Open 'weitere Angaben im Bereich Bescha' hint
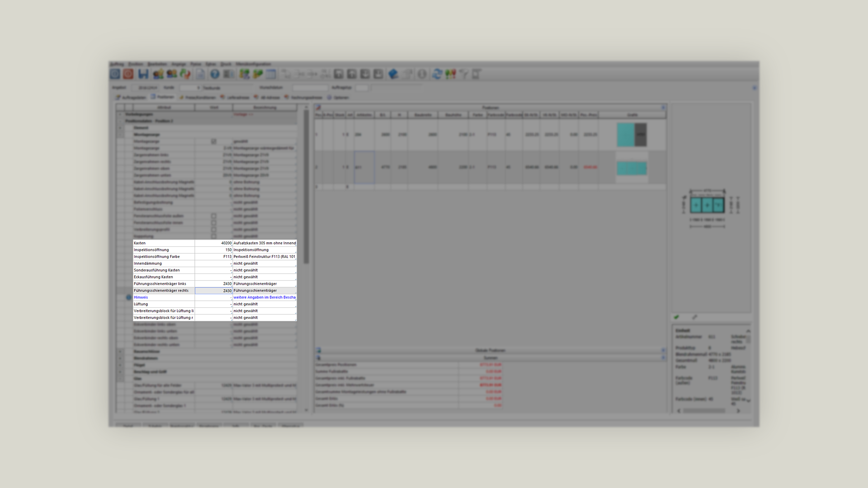Image resolution: width=868 pixels, height=488 pixels. [x=264, y=297]
